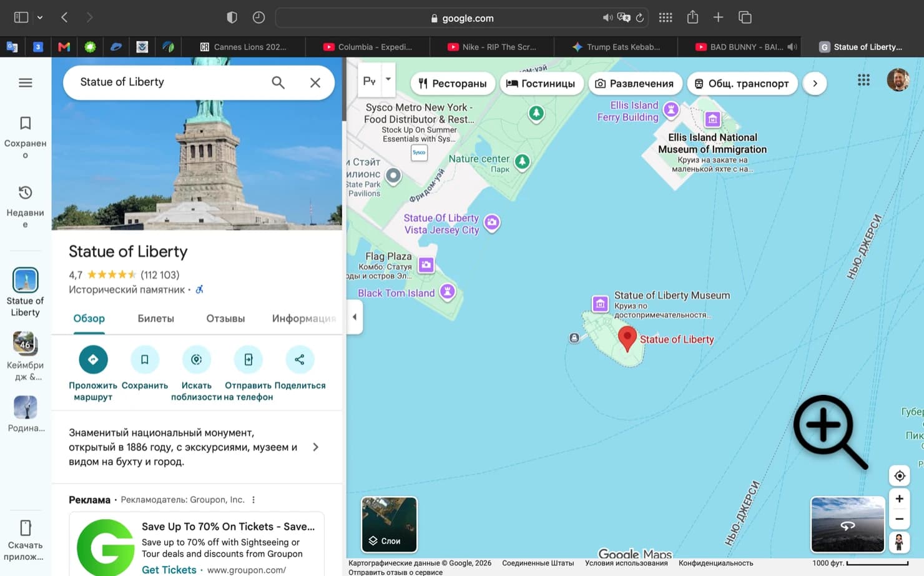Switch to Cannes Lions 202... tab

[243, 47]
